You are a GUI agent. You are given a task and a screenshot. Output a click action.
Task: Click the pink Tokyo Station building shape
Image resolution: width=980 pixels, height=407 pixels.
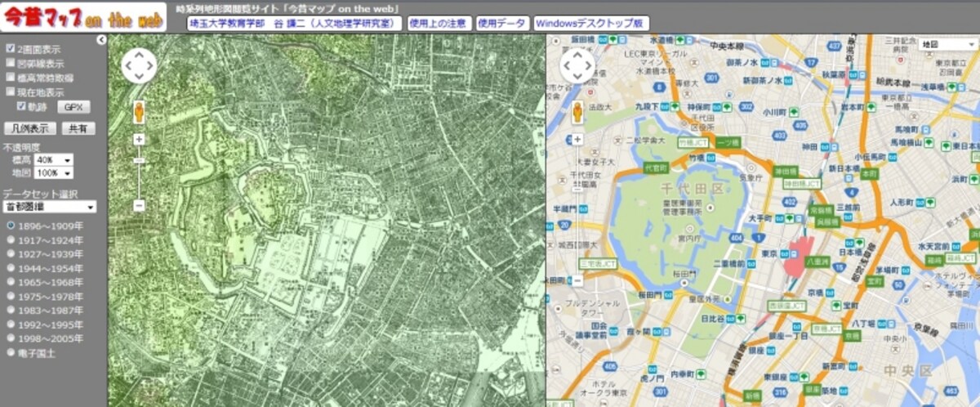800,258
